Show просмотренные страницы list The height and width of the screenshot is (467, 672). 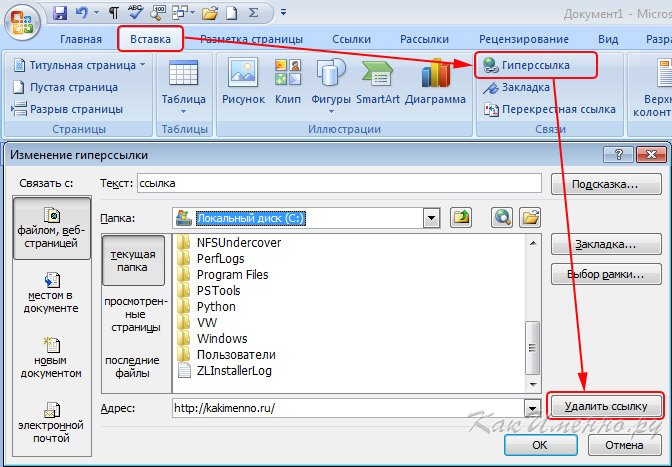135,314
